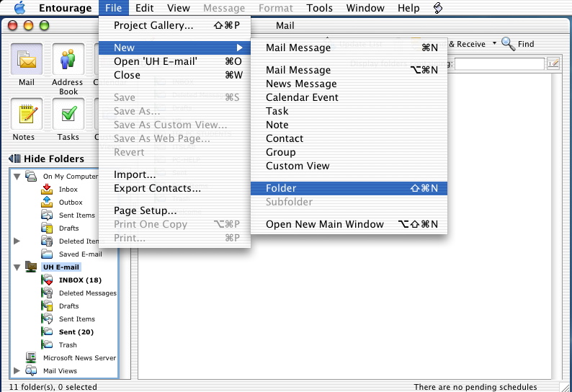Click the Sent (20) label

(x=76, y=331)
